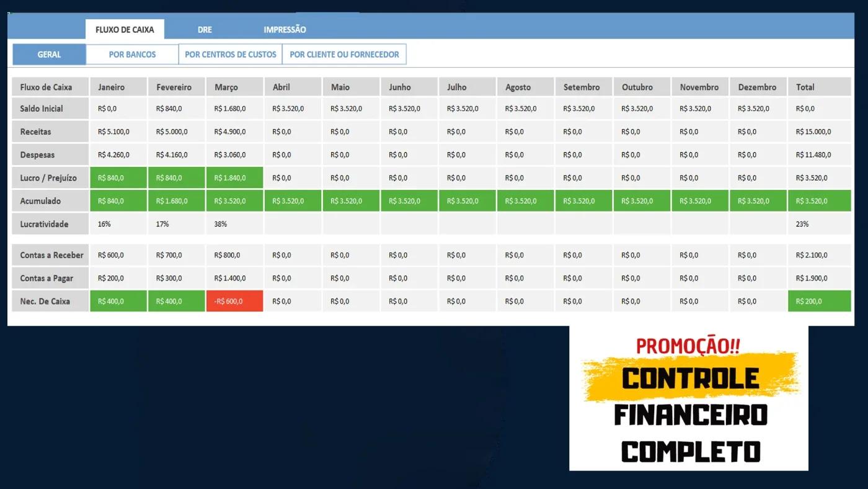Screen dimensions: 868x489
Task: Click the Outubro column header
Action: 642,87
